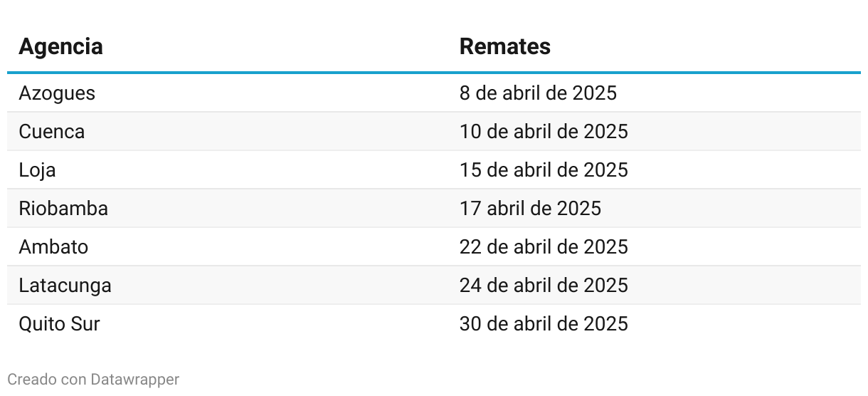Click the blue header divider line
868x396 pixels.
pos(434,73)
